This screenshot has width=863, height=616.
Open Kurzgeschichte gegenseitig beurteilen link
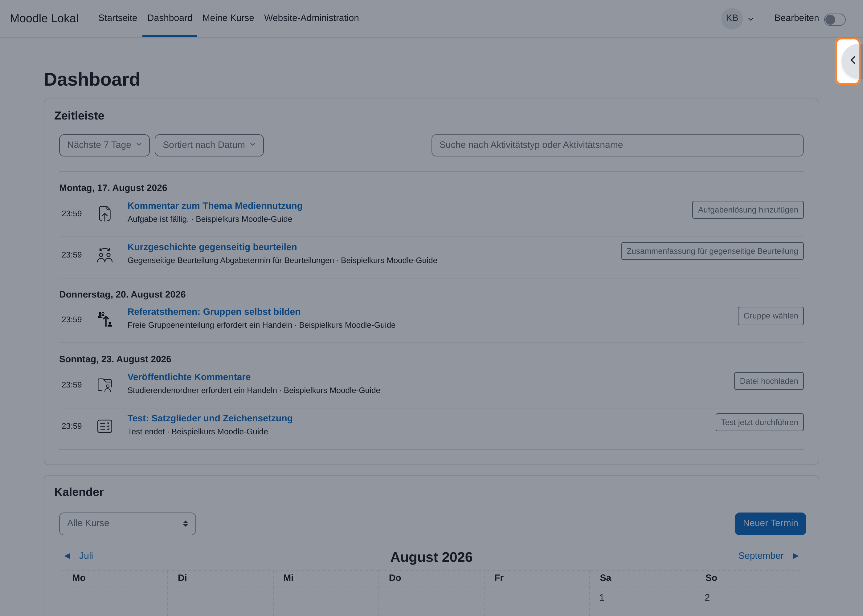tap(212, 247)
